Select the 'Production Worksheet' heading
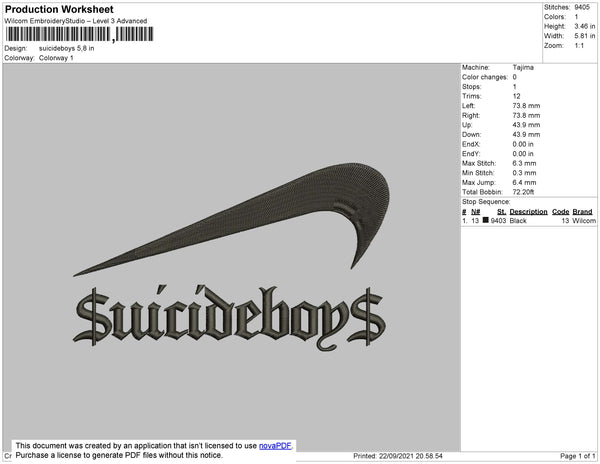This screenshot has width=600, height=464. [x=59, y=9]
